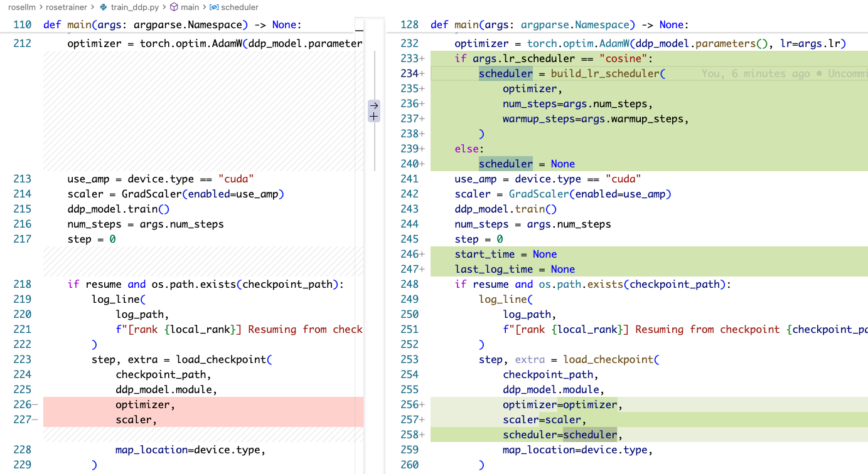Viewport: 868px width, 474px height.
Task: Click the 'else:' keyword on line 239
Action: point(469,149)
